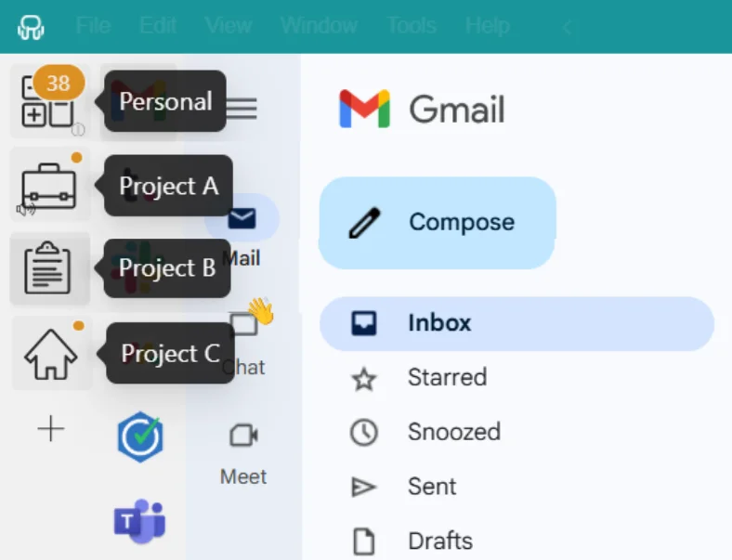The height and width of the screenshot is (560, 732).
Task: Open the Inbox folder
Action: (x=516, y=323)
